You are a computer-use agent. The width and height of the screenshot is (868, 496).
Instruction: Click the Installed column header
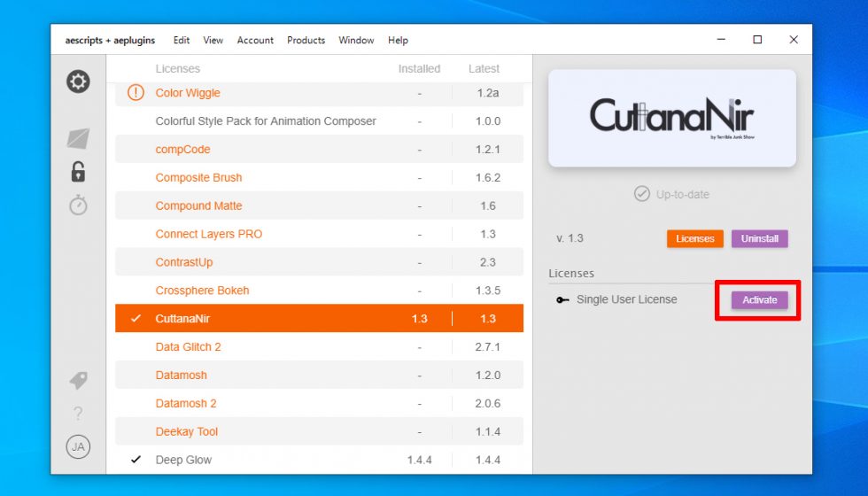[x=419, y=69]
